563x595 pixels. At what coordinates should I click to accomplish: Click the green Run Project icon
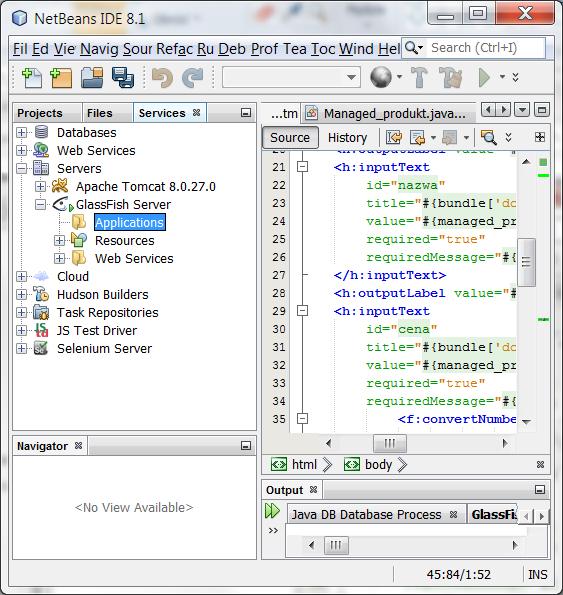(x=484, y=77)
